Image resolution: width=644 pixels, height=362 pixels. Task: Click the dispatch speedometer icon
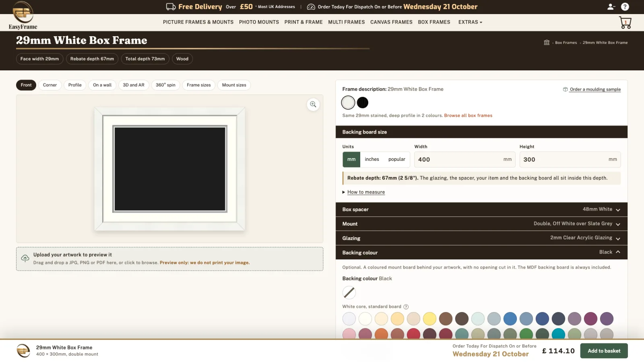click(x=311, y=7)
